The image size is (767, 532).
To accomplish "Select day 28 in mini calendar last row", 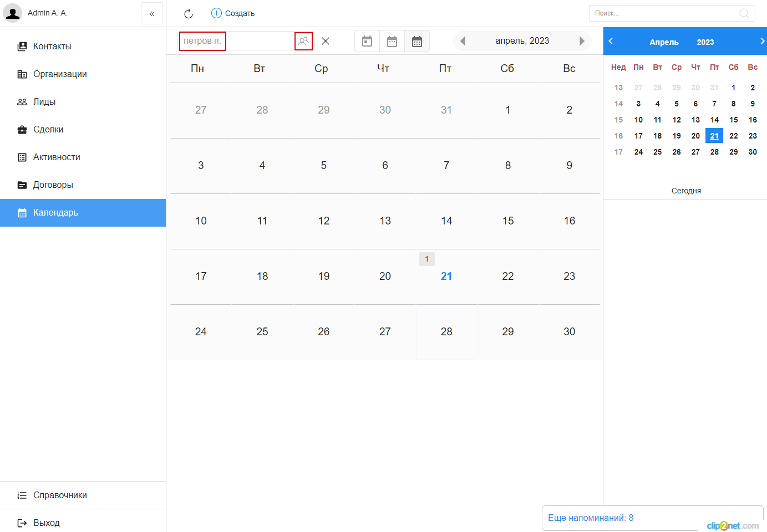I will click(714, 152).
